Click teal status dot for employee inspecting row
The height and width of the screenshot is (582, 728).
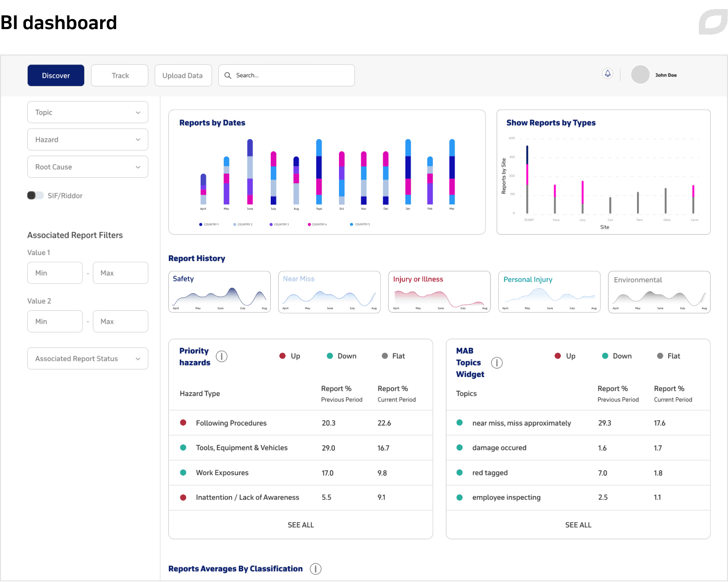pos(460,497)
